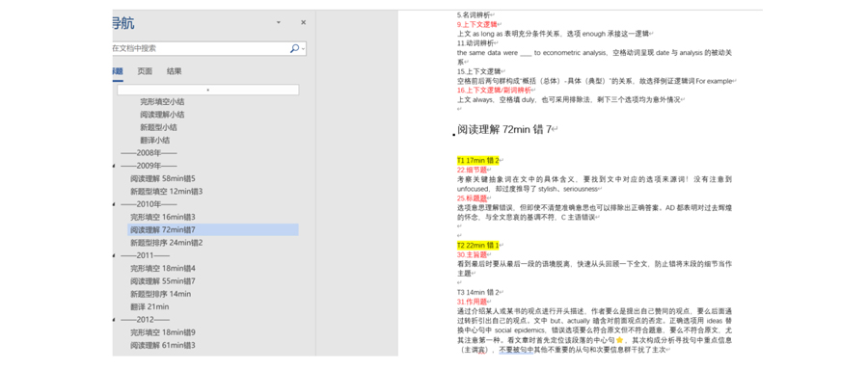Jump to 翻译 21min
This screenshot has height=369, width=868.
(149, 306)
